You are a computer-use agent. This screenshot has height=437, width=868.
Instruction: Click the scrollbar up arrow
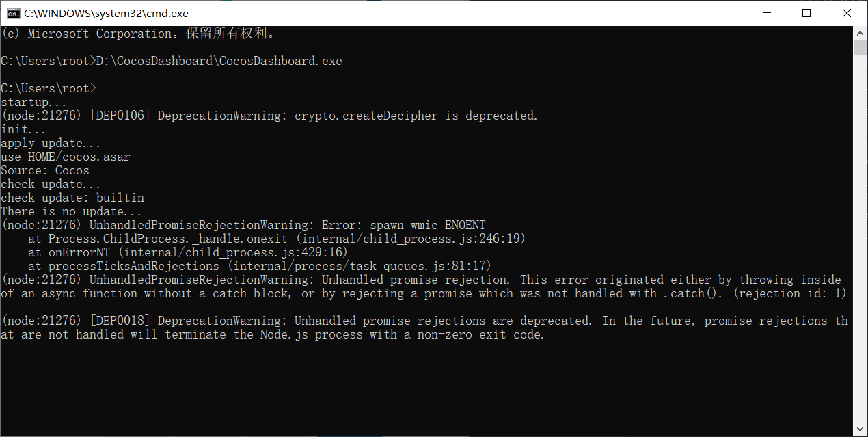point(860,33)
